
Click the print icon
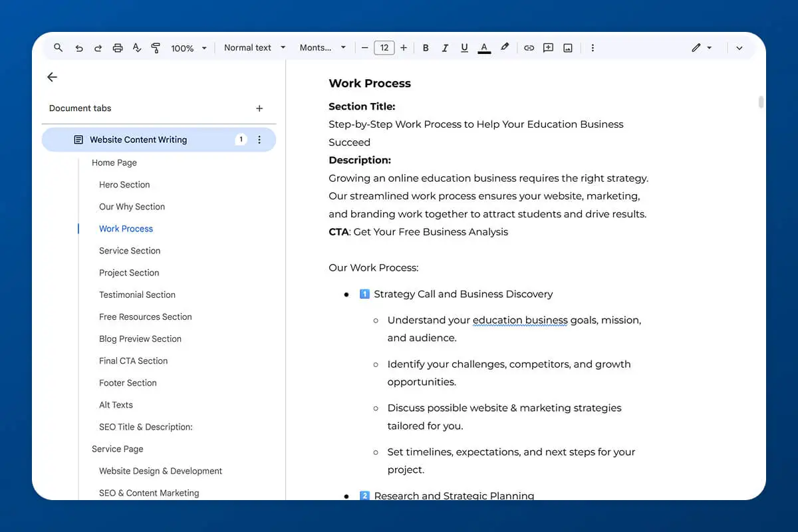(x=118, y=47)
